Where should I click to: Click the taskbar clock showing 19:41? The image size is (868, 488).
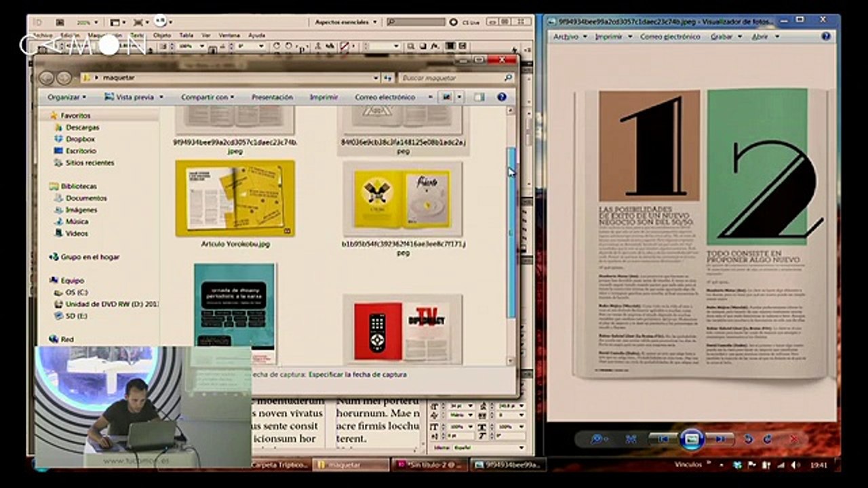click(818, 466)
